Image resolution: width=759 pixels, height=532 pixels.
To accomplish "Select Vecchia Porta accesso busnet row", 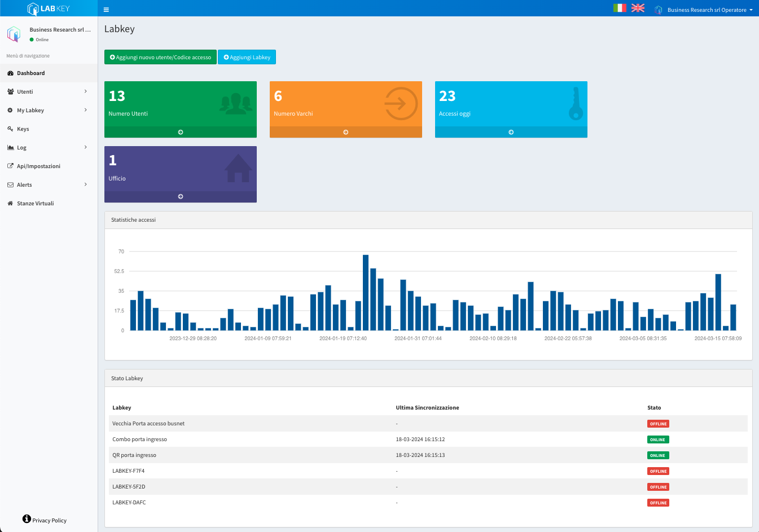I will (x=428, y=424).
